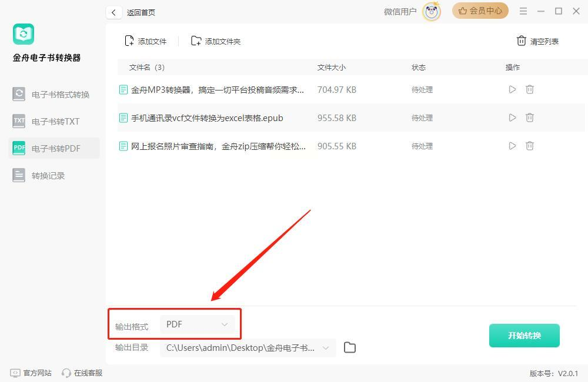Open 转换记录 conversion history
This screenshot has width=588, height=382.
pyautogui.click(x=54, y=176)
